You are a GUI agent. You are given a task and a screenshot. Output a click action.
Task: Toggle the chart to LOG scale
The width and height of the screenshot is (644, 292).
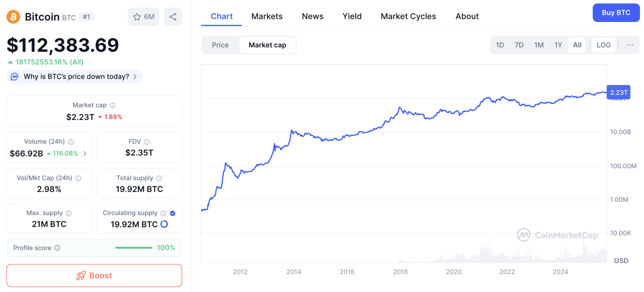click(x=603, y=45)
